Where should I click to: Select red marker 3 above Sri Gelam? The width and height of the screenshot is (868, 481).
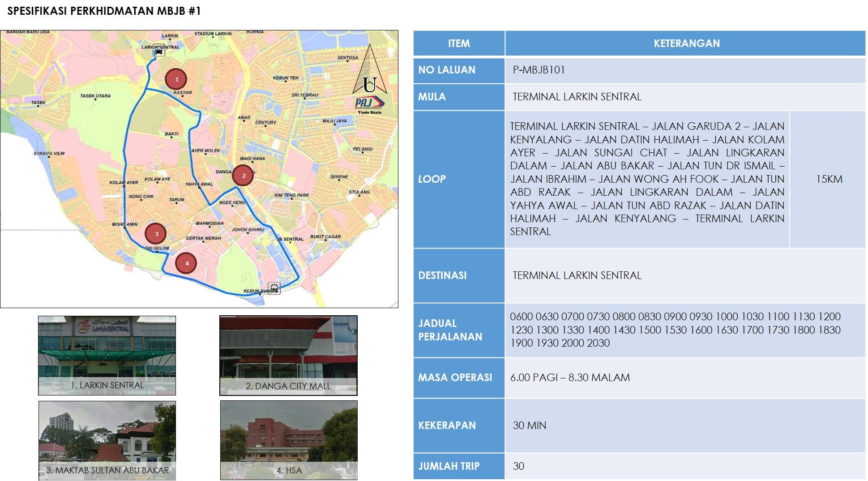(156, 233)
